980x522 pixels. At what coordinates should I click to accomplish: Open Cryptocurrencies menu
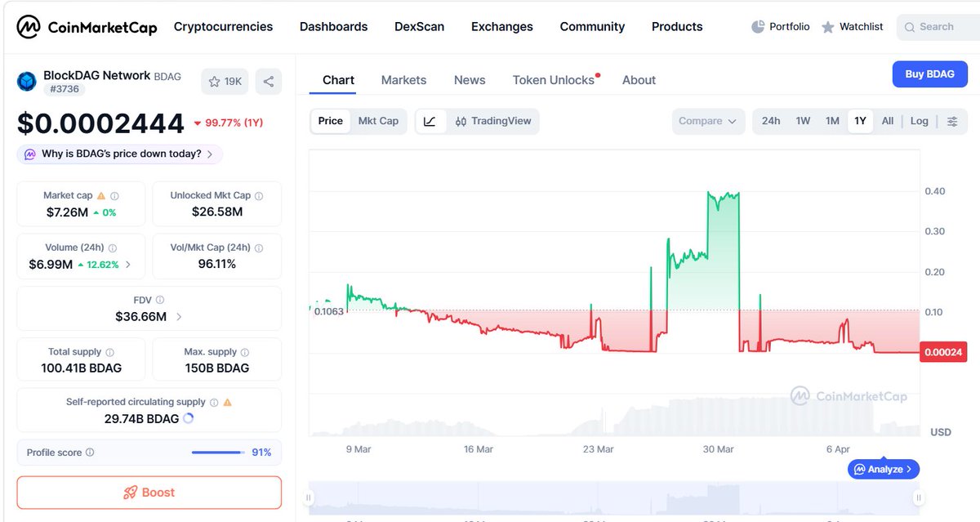tap(223, 27)
